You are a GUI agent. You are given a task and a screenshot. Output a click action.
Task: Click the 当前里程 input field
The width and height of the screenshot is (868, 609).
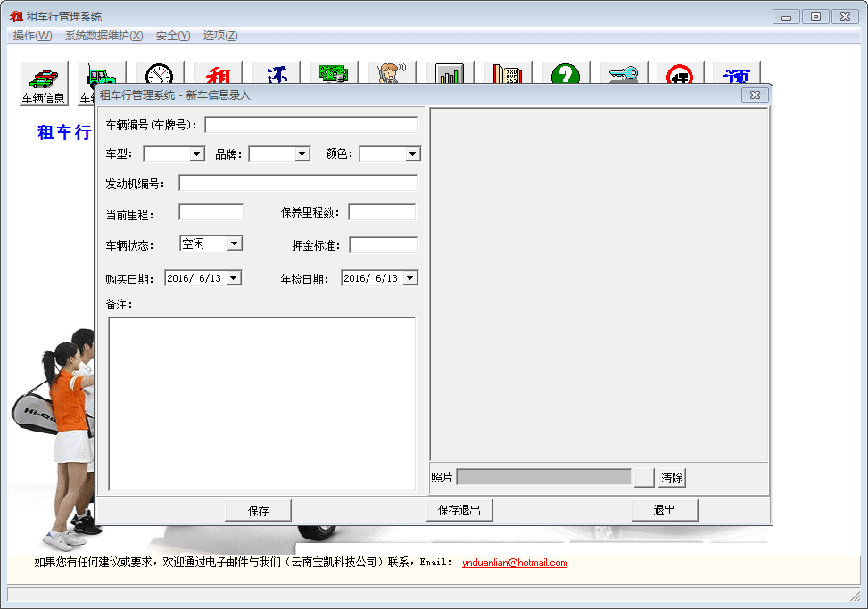(211, 212)
